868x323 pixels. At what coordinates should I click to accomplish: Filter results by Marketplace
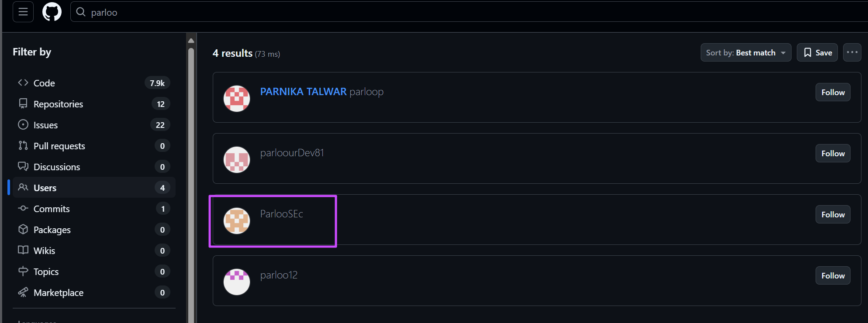point(58,292)
